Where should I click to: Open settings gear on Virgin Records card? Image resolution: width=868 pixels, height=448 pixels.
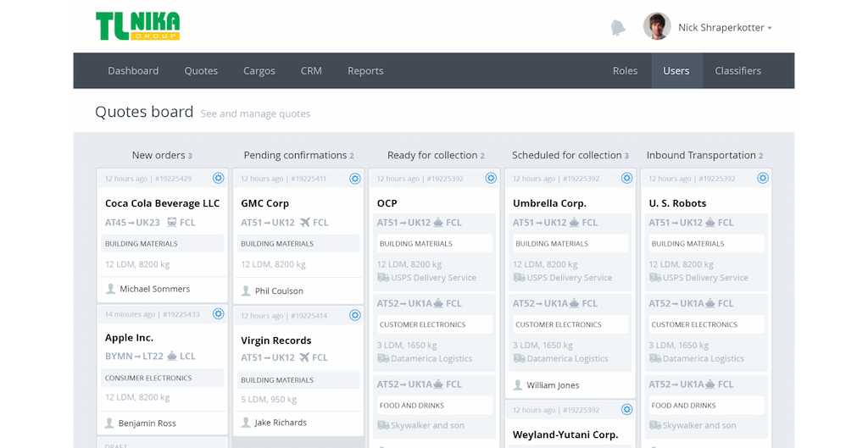pyautogui.click(x=354, y=315)
